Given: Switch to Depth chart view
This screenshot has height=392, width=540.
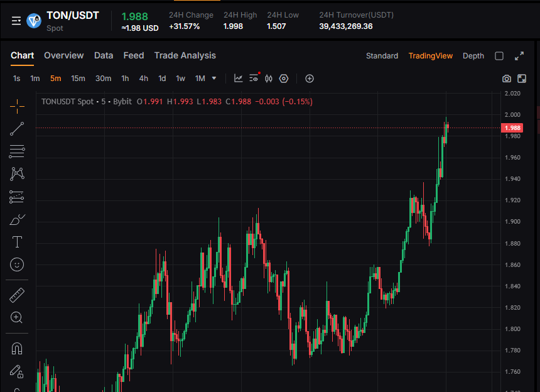Looking at the screenshot, I should point(473,56).
